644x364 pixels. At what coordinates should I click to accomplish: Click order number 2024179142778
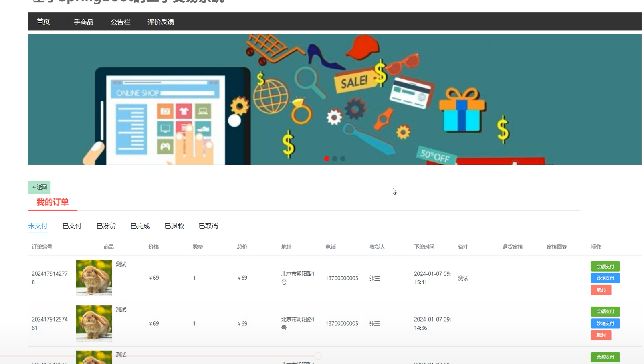[x=50, y=278]
